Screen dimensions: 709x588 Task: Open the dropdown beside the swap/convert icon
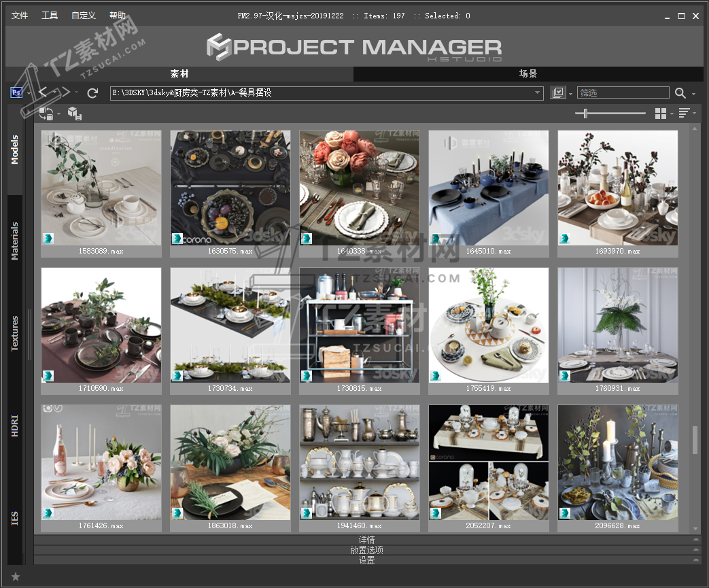pos(58,114)
